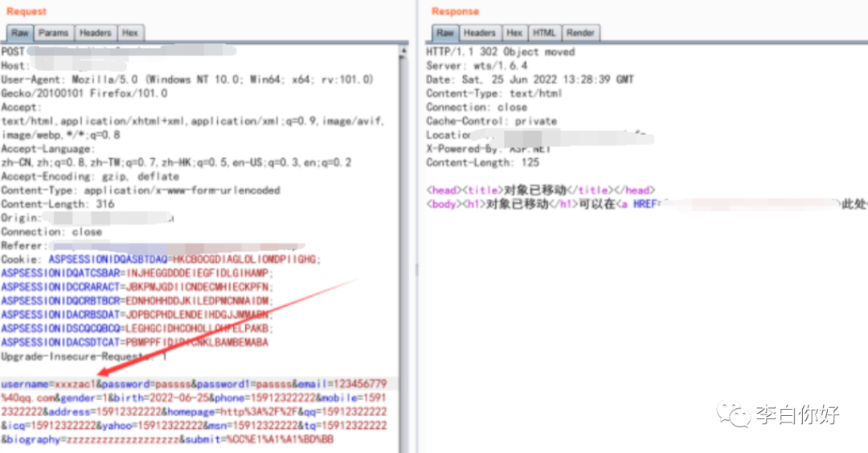Screen dimensions: 868x453
Task: Open the Response Render tab
Action: [x=580, y=33]
